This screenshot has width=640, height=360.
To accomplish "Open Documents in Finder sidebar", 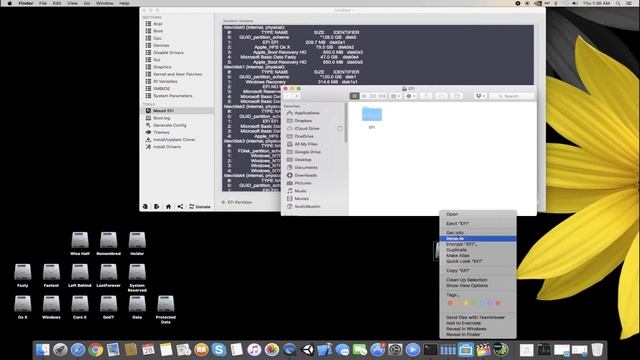I will point(306,167).
